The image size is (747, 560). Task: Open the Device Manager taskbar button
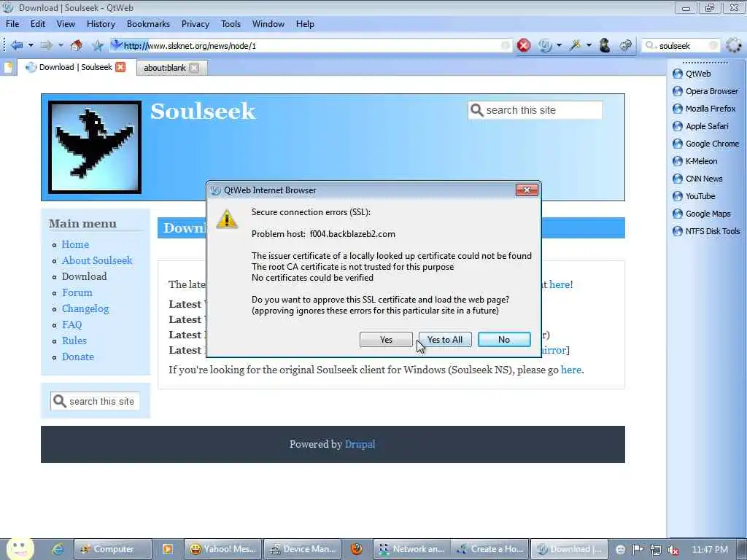303,549
